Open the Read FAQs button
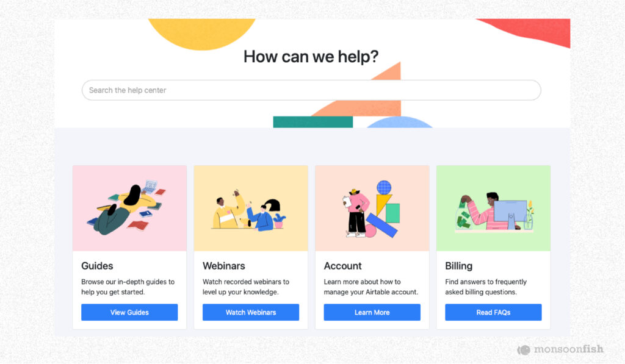The width and height of the screenshot is (625, 364). tap(493, 312)
